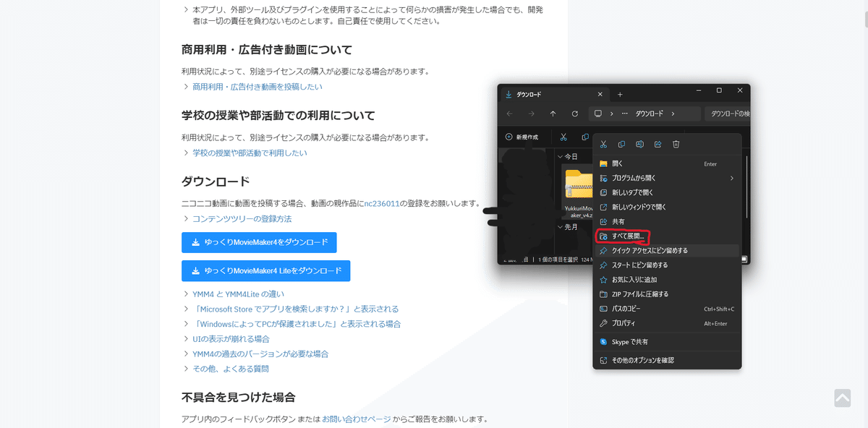This screenshot has height=428, width=868.
Task: Click the ゆっくりMovieMaker4 Liteをダウンロード button
Action: tap(265, 271)
